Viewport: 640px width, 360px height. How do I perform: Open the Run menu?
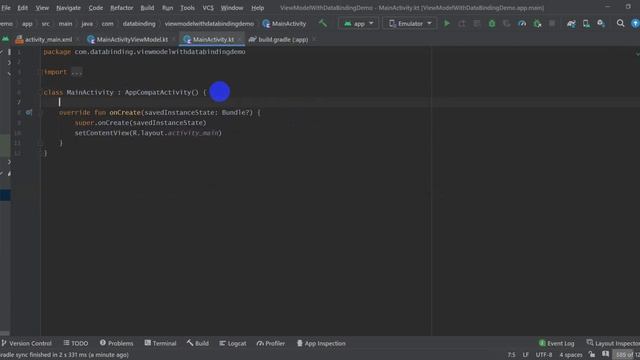[167, 8]
